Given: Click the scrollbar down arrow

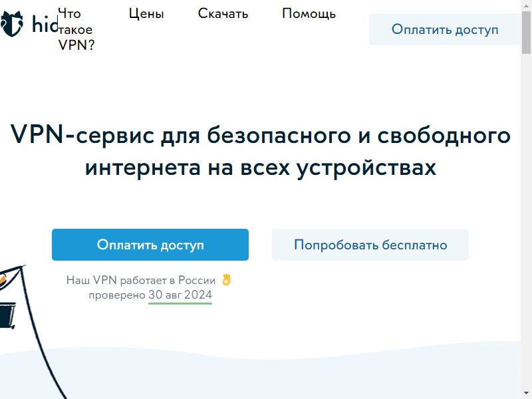Looking at the screenshot, I should point(527,394).
